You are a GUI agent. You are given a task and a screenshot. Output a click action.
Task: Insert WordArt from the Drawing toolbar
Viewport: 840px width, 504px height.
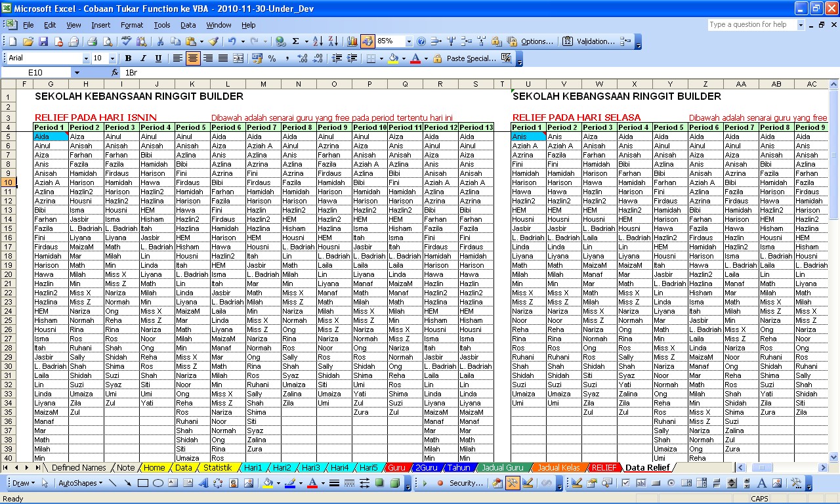[x=203, y=483]
